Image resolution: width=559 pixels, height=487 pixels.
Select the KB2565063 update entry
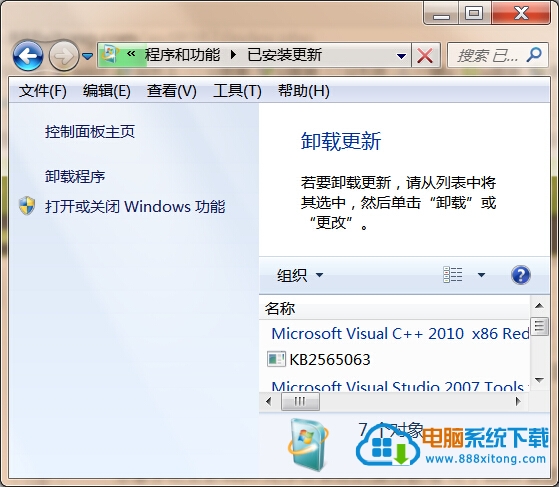[x=330, y=359]
